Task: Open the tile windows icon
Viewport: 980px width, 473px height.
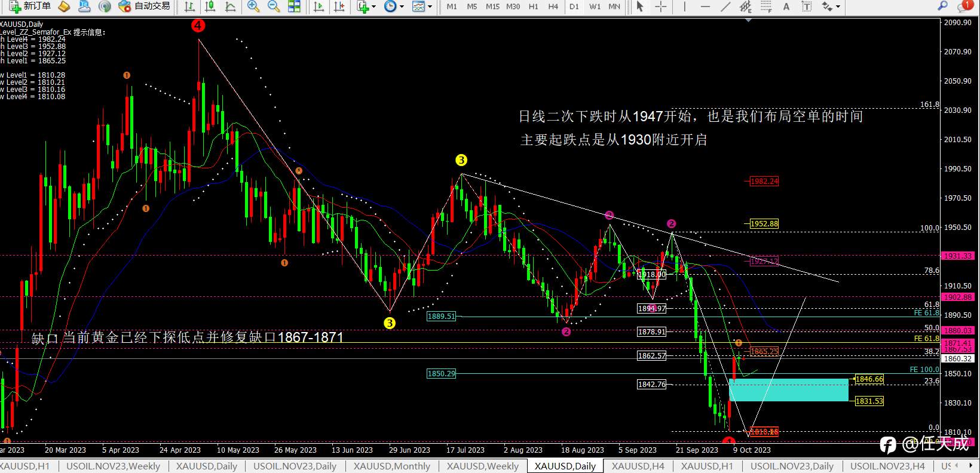Action: (294, 7)
